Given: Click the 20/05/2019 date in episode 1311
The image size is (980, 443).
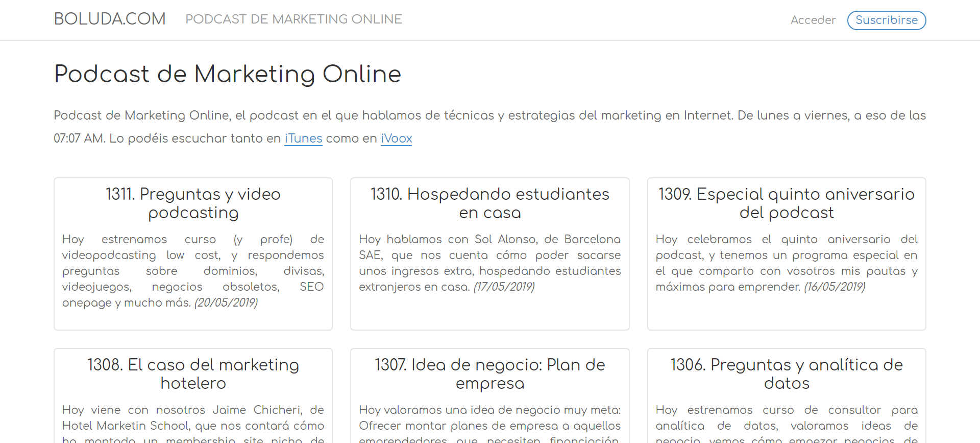Looking at the screenshot, I should click(x=226, y=302).
